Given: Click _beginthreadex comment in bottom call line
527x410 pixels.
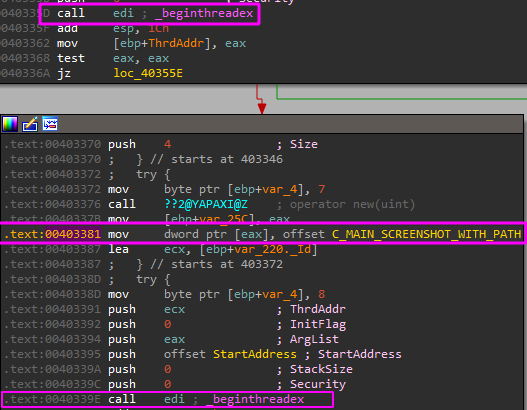Looking at the screenshot, I should point(255,399).
